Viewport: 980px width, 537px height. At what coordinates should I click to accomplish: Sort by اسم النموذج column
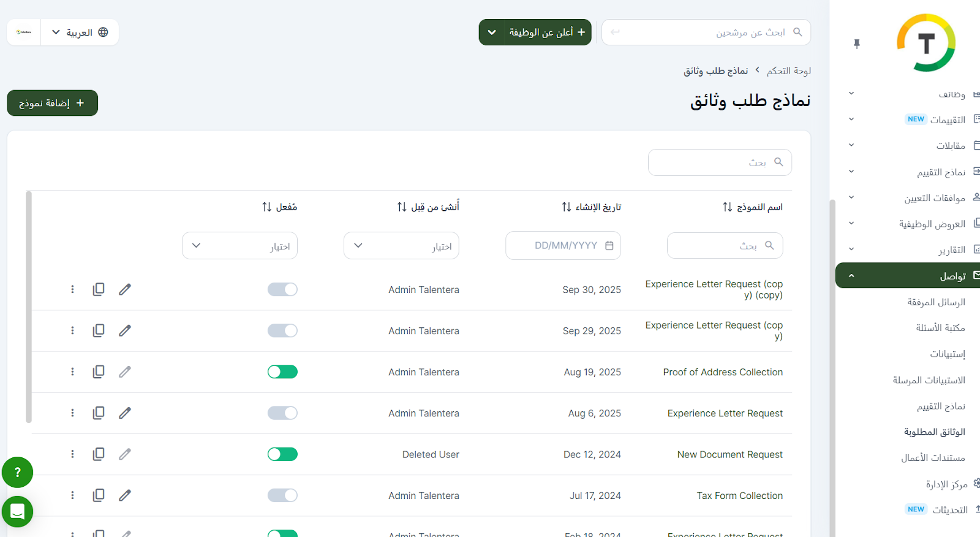pos(727,207)
